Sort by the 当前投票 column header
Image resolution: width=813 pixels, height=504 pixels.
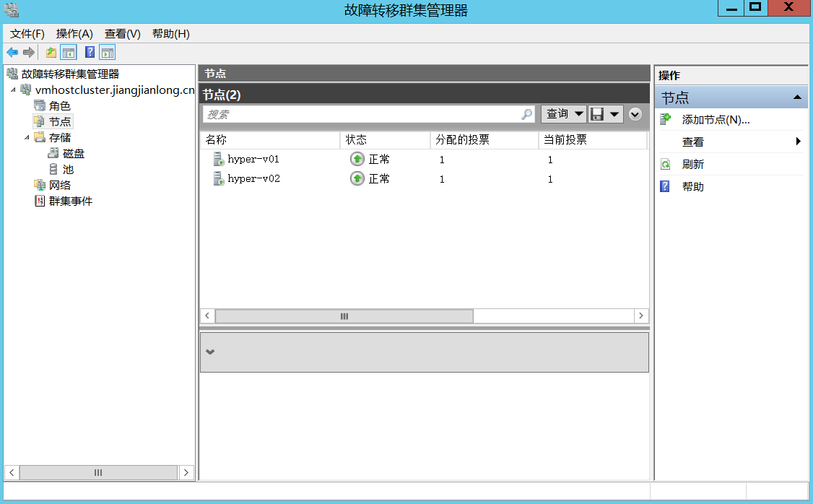[594, 139]
